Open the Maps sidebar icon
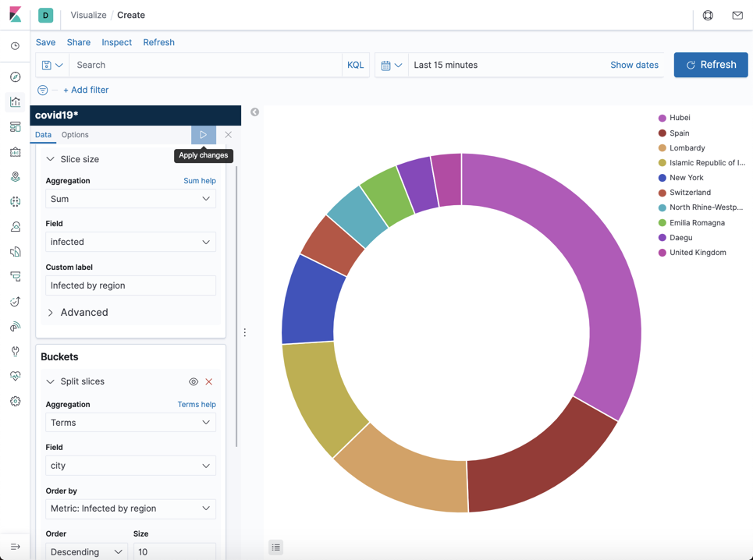Viewport: 753px width, 560px height. point(16,176)
